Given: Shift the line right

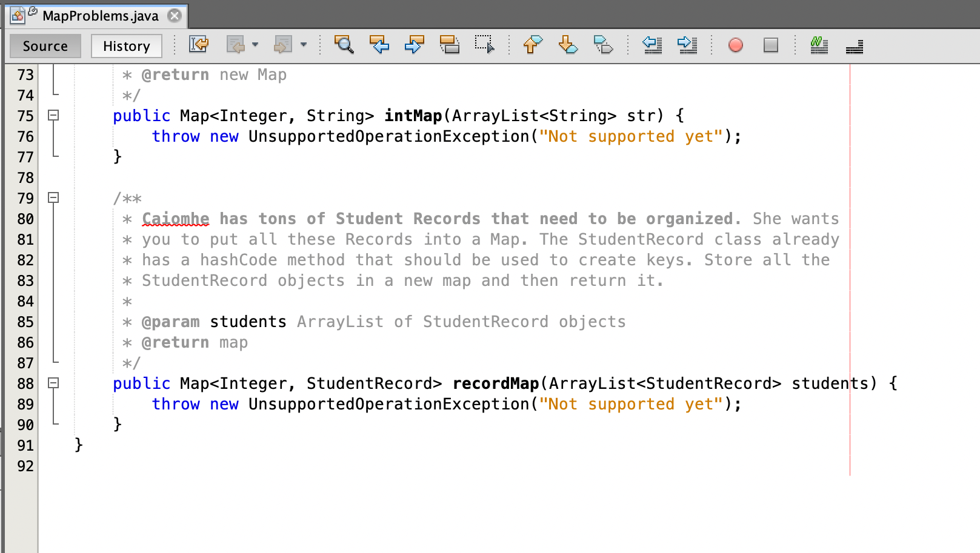Looking at the screenshot, I should coord(687,45).
